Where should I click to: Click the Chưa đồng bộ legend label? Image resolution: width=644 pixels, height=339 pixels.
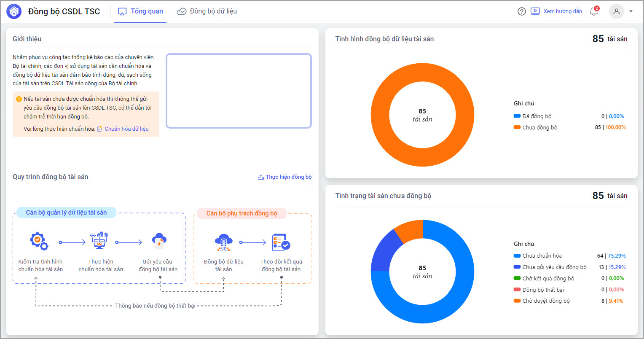click(540, 128)
